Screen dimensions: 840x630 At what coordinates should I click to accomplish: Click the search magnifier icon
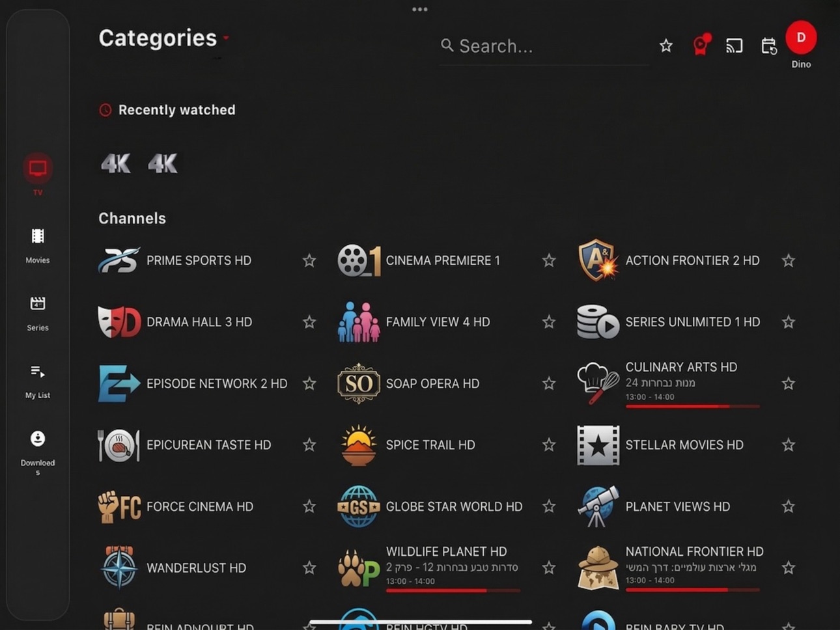pyautogui.click(x=447, y=45)
